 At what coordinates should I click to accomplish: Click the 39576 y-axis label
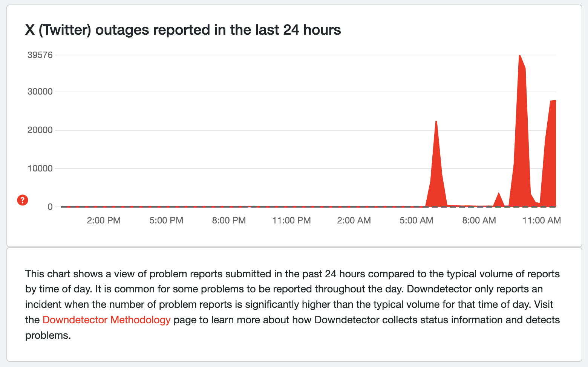pyautogui.click(x=40, y=55)
